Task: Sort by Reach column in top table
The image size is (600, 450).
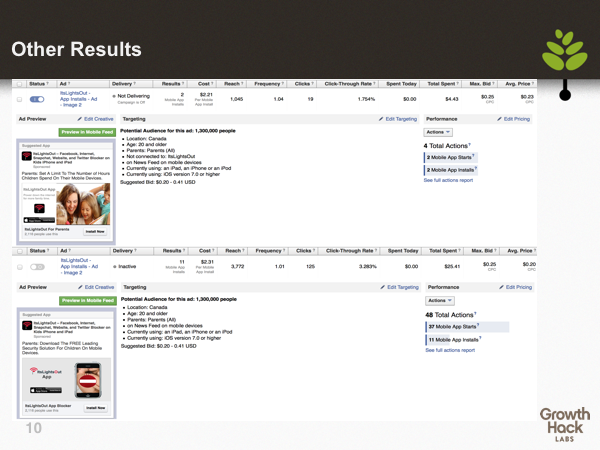Action: [233, 84]
